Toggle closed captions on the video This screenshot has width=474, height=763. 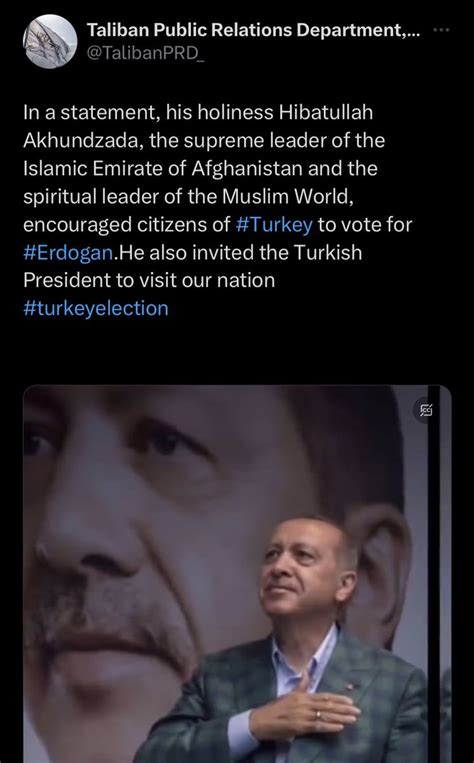426,411
